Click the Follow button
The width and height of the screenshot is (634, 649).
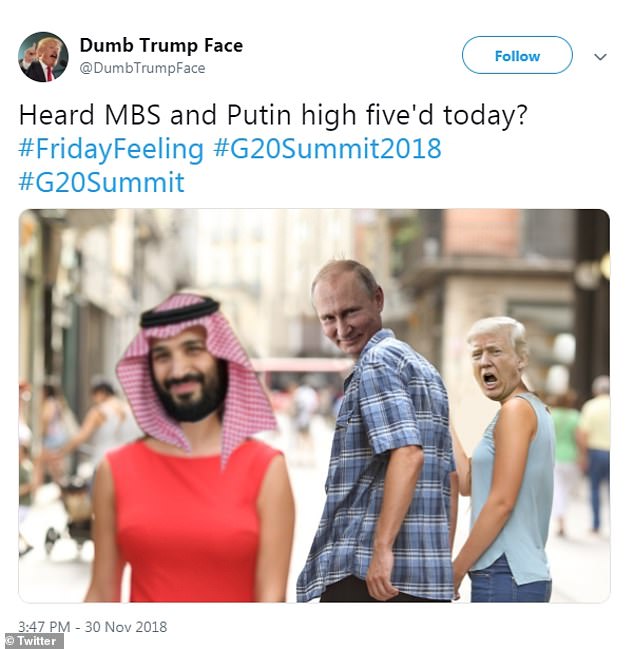(x=517, y=55)
